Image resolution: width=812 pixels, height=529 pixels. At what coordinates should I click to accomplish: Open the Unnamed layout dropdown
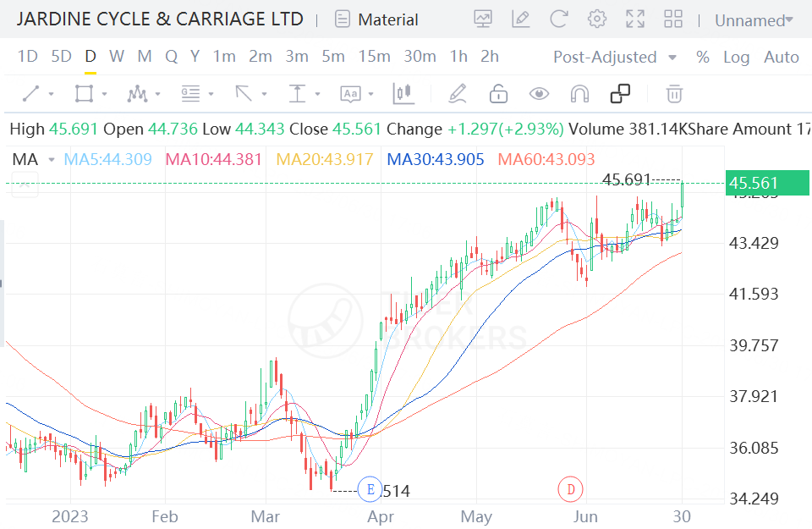click(x=754, y=20)
